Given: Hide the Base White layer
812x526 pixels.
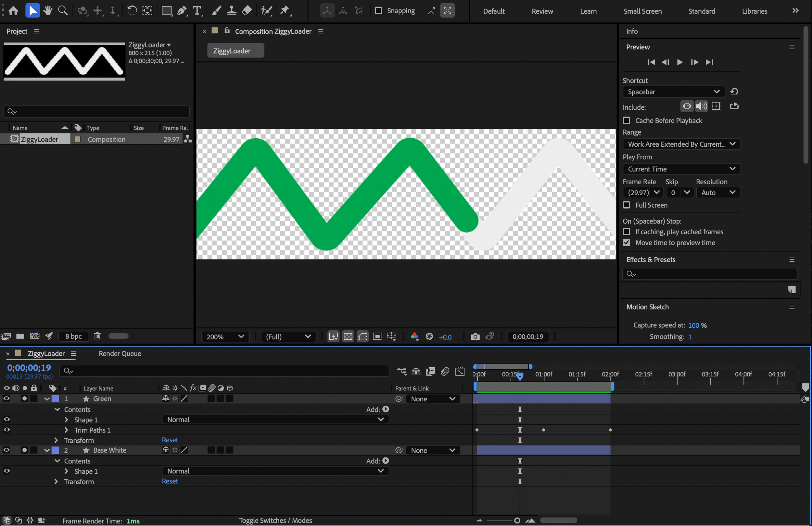Looking at the screenshot, I should pos(6,450).
